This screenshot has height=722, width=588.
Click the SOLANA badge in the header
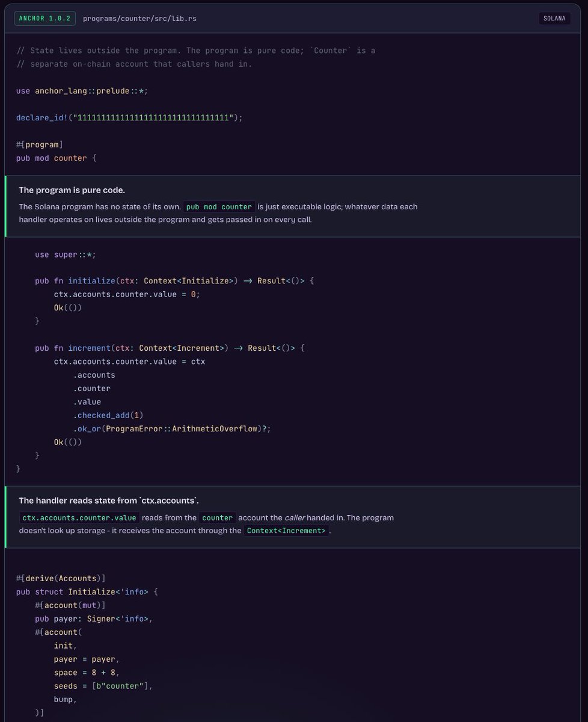554,18
